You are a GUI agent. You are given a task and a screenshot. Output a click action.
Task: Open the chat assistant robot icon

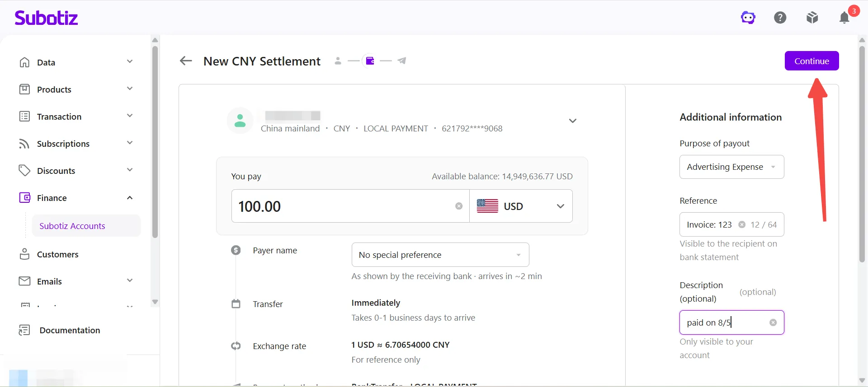[x=748, y=18]
